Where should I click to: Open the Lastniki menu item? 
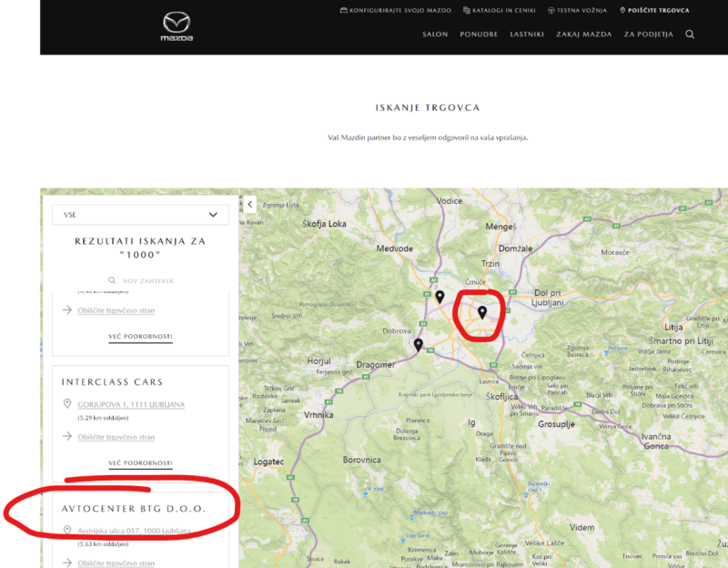[x=527, y=35]
